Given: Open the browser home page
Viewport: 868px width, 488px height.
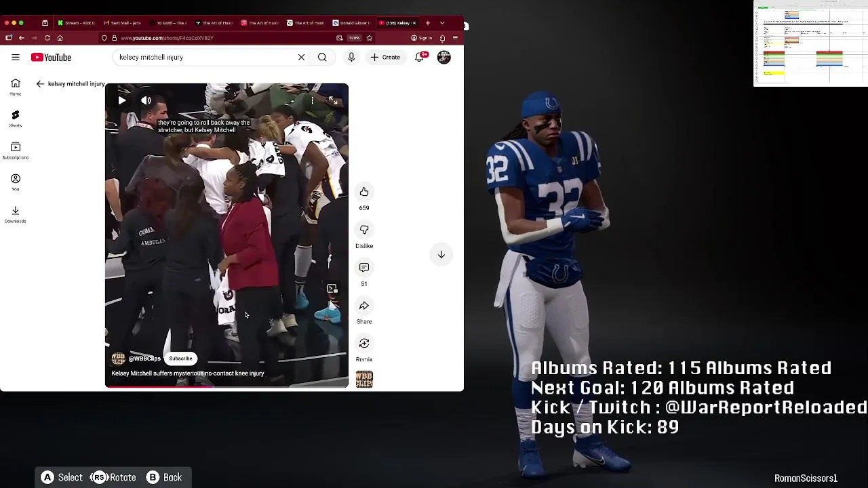Looking at the screenshot, I should coord(60,38).
